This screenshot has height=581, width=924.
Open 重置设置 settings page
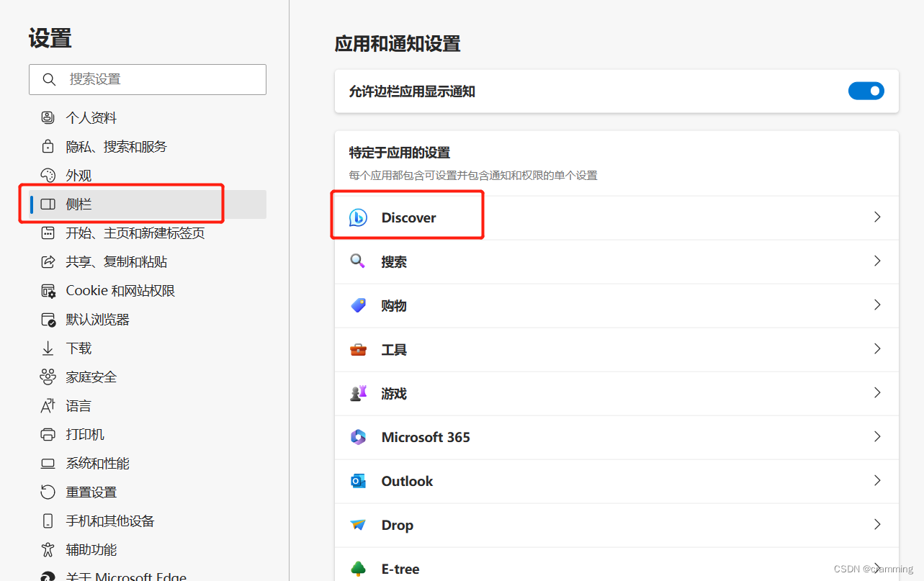click(148, 492)
